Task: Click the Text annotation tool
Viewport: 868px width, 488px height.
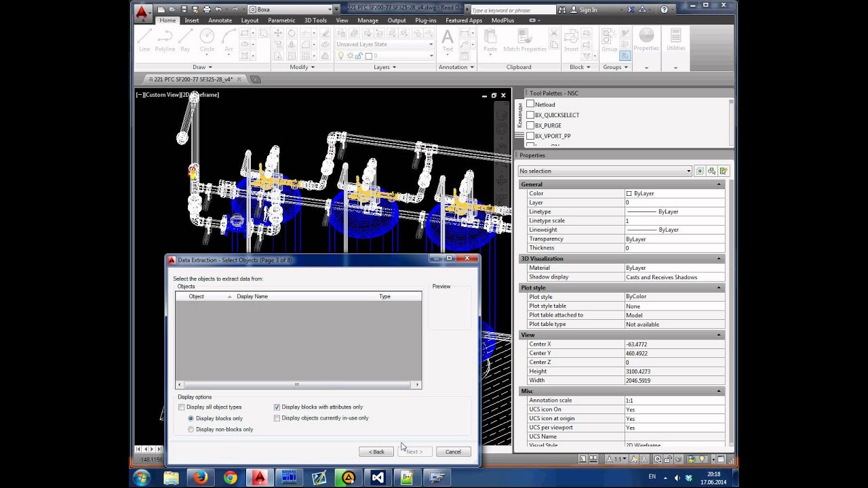Action: click(x=448, y=41)
